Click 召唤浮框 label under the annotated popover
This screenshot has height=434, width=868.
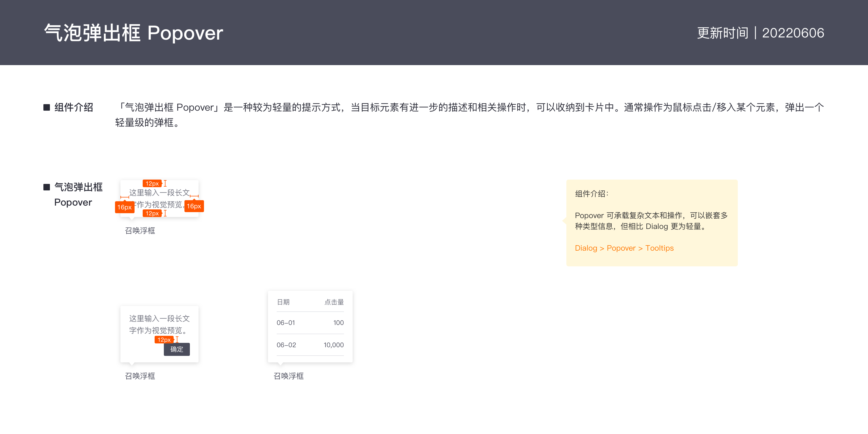pos(140,231)
